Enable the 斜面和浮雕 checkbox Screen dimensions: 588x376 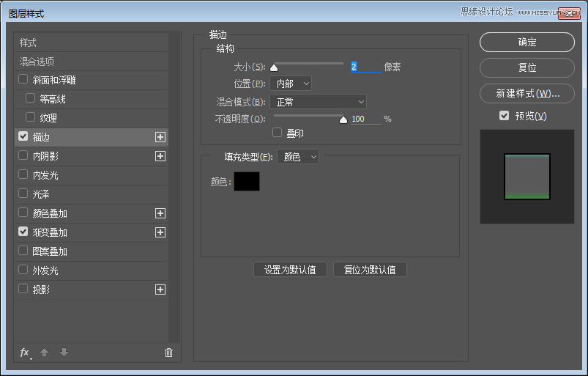23,80
